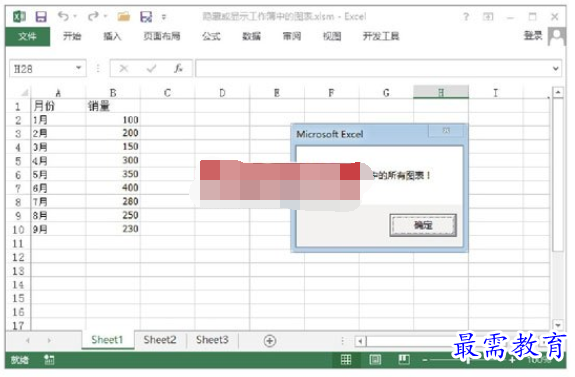Image resolution: width=575 pixels, height=377 pixels.
Task: Click the insert function fx icon
Action: coord(178,68)
